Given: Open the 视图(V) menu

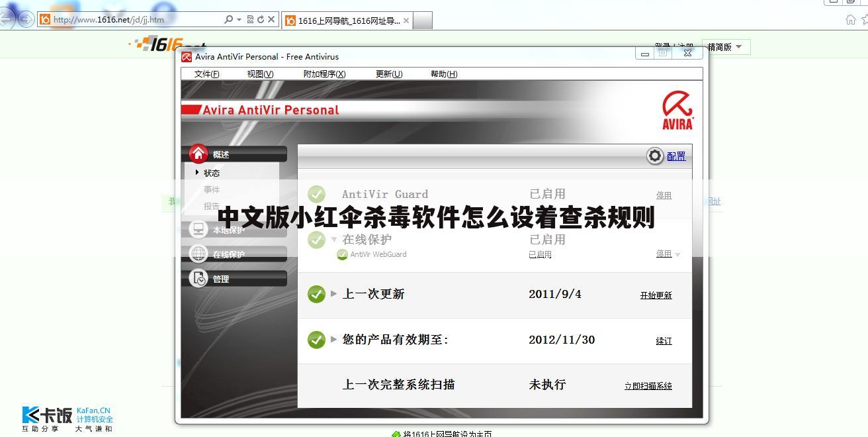Looking at the screenshot, I should pos(260,74).
